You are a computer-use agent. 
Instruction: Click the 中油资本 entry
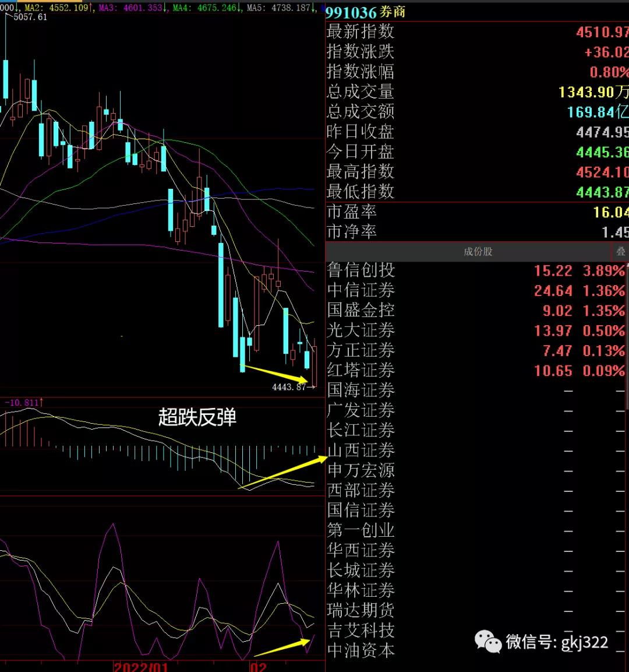pyautogui.click(x=361, y=650)
